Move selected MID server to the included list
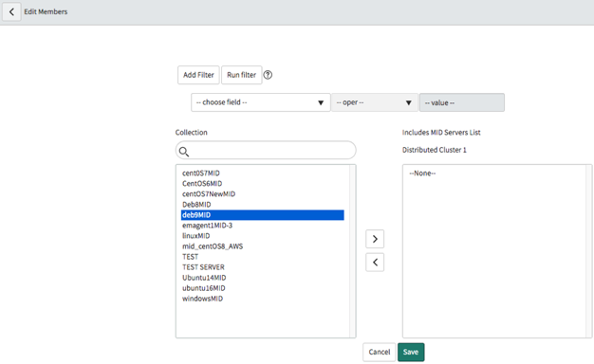594x364 pixels. pos(375,239)
